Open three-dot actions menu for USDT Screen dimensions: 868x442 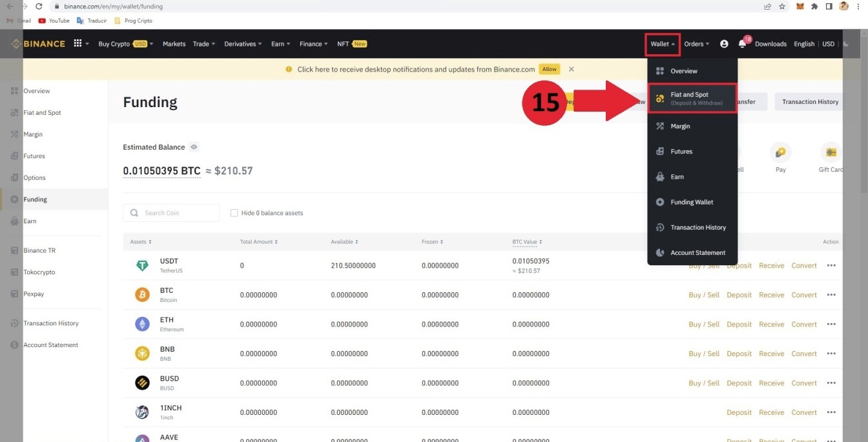[831, 265]
